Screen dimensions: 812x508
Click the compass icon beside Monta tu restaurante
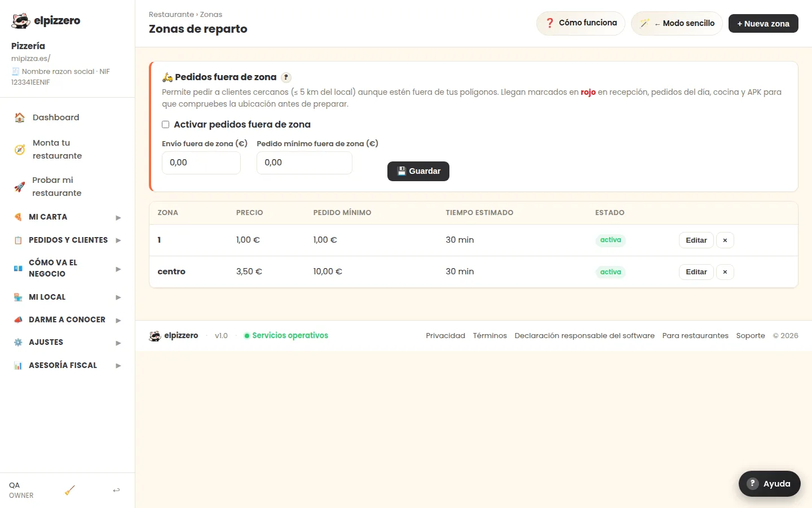(x=20, y=150)
